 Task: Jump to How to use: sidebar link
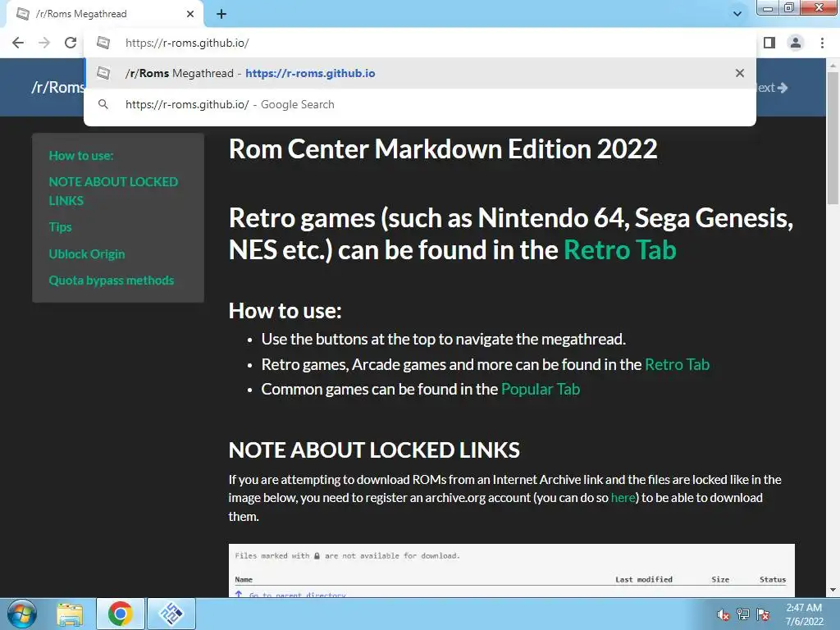click(x=81, y=156)
